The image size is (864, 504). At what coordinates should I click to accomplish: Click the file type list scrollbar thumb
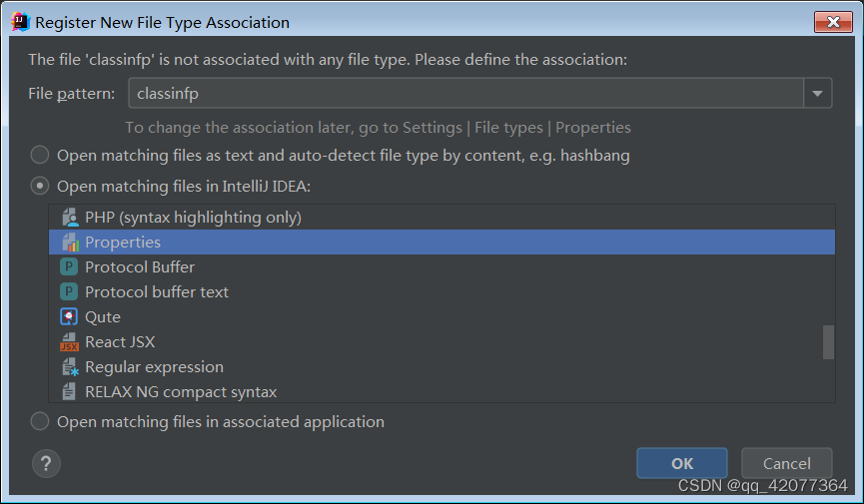click(x=828, y=341)
